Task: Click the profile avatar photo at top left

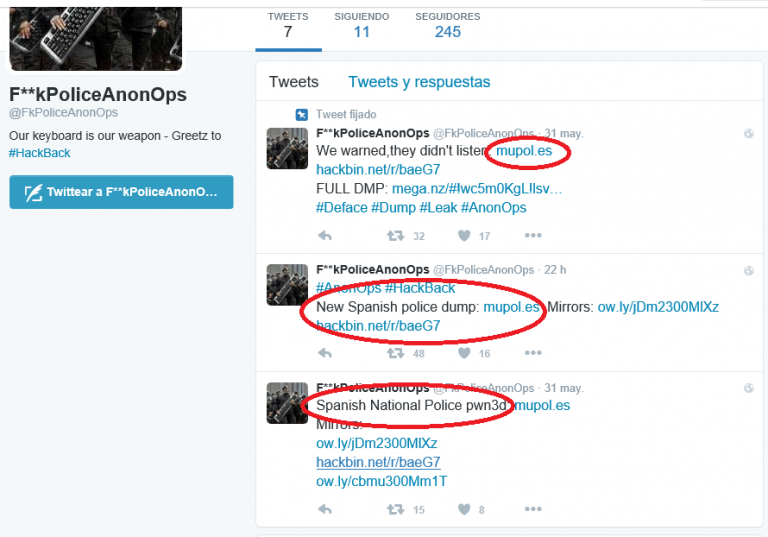Action: 95,30
